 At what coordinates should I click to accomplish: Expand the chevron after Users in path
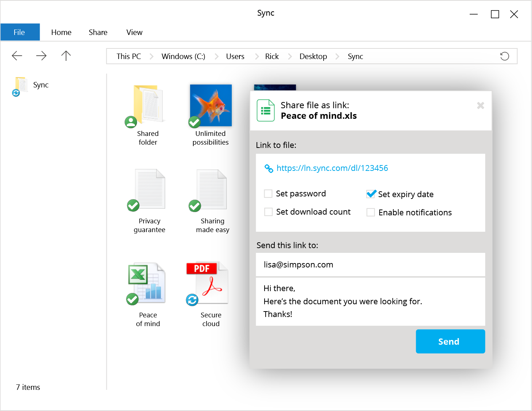pos(257,56)
